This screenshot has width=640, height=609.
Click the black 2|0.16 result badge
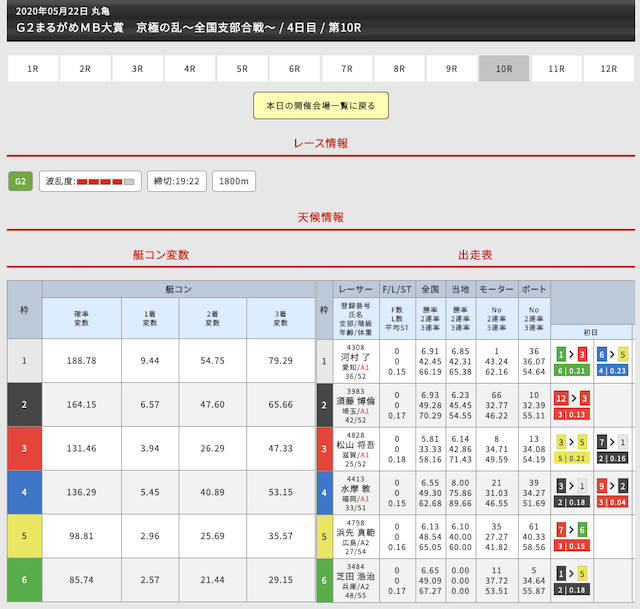[612, 458]
